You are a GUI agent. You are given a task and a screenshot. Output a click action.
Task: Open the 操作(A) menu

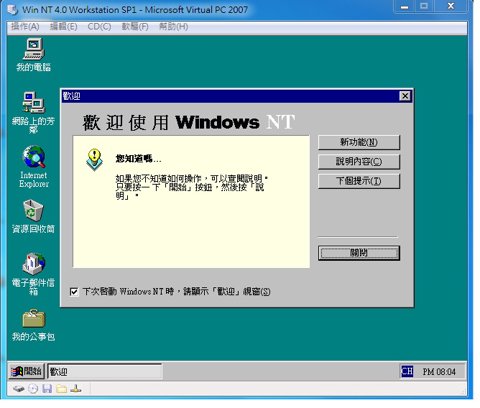click(x=25, y=26)
